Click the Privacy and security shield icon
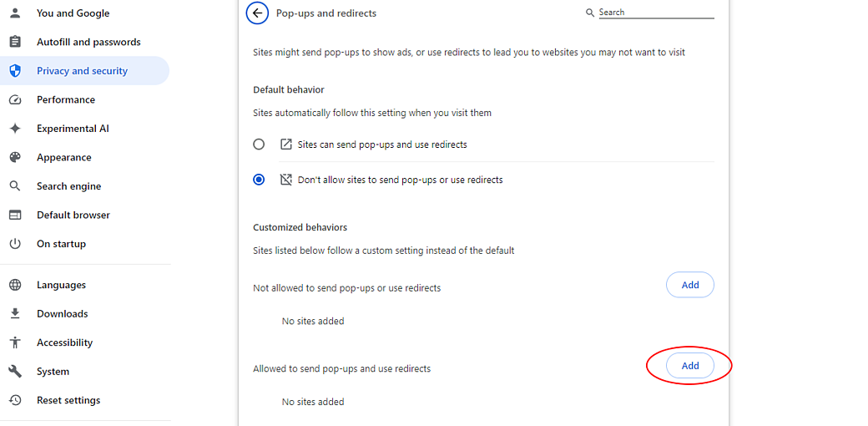868x426 pixels. click(15, 71)
